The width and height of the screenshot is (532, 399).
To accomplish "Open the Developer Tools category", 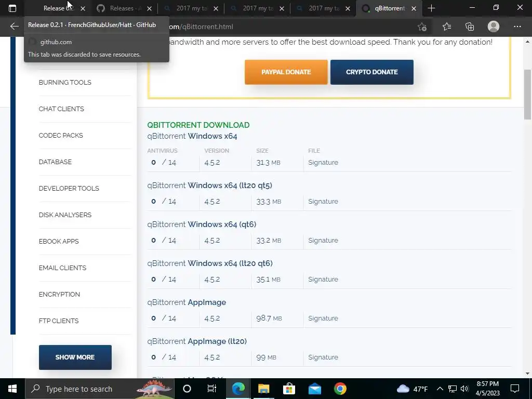I will (x=69, y=188).
